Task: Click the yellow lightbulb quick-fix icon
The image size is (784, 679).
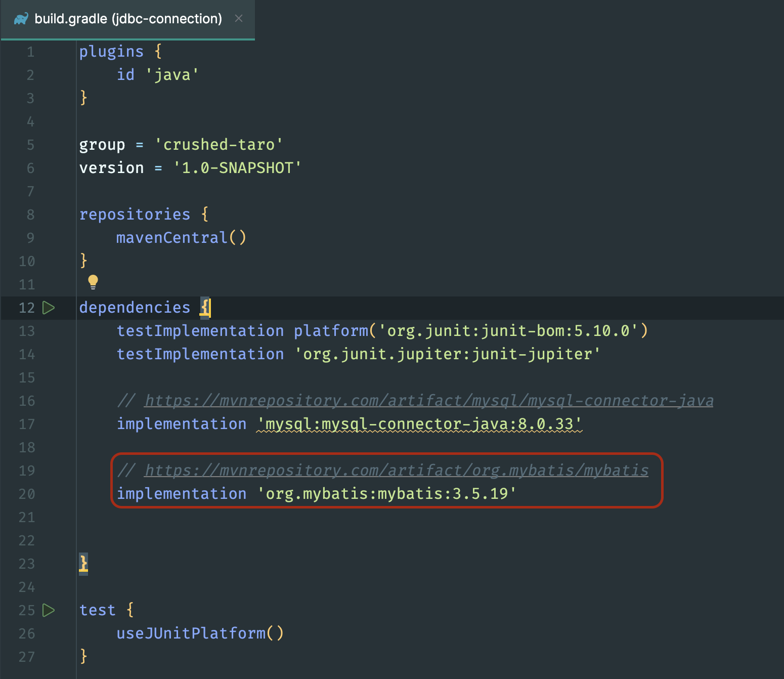Action: point(93,282)
